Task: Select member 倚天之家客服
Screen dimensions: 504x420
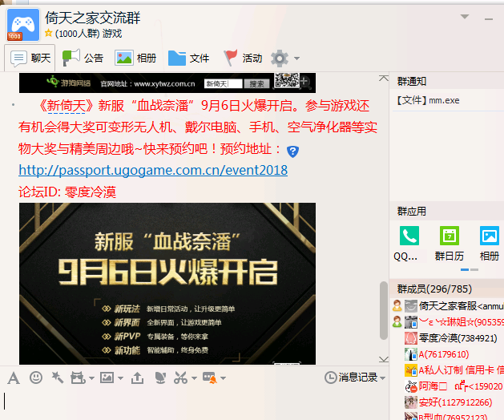Action: (448, 305)
